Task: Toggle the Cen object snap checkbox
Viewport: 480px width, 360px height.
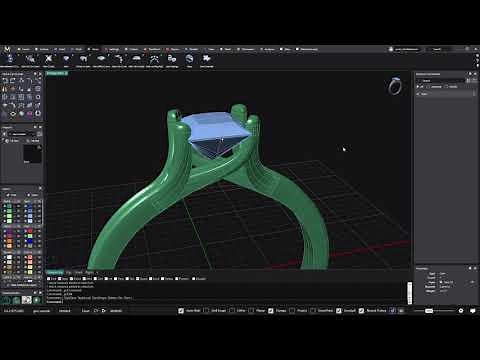Action: (95, 279)
